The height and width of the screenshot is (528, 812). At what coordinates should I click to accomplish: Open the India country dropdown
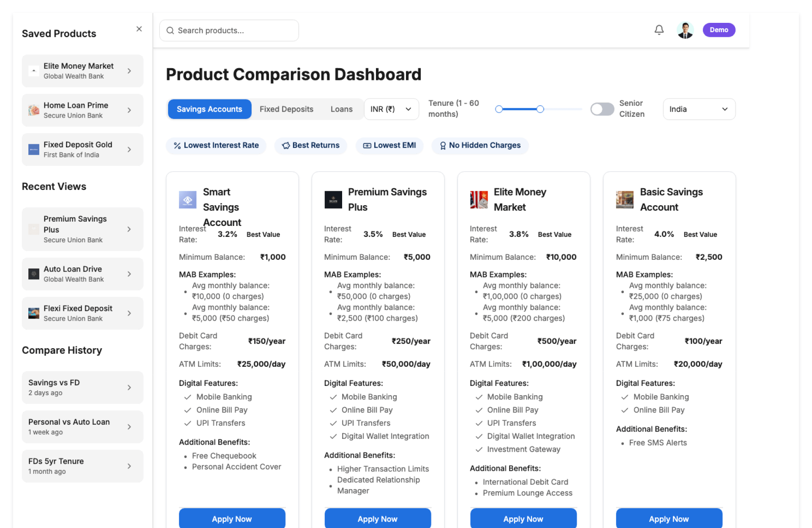699,109
